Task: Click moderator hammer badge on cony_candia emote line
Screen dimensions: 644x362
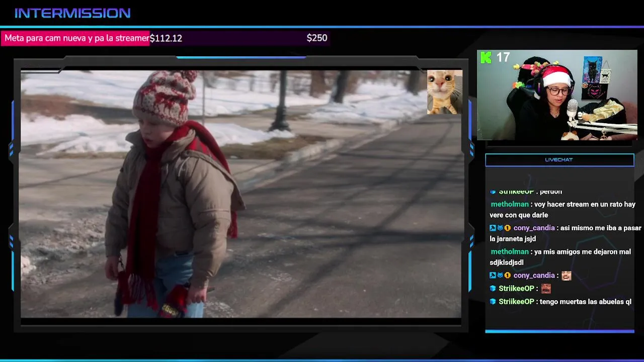Action: pos(493,275)
